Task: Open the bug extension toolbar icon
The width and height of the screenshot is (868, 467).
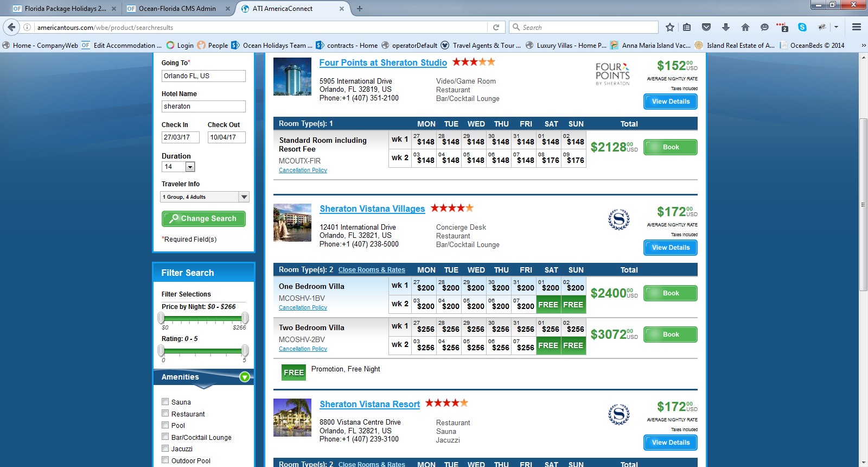Action: coord(822,27)
